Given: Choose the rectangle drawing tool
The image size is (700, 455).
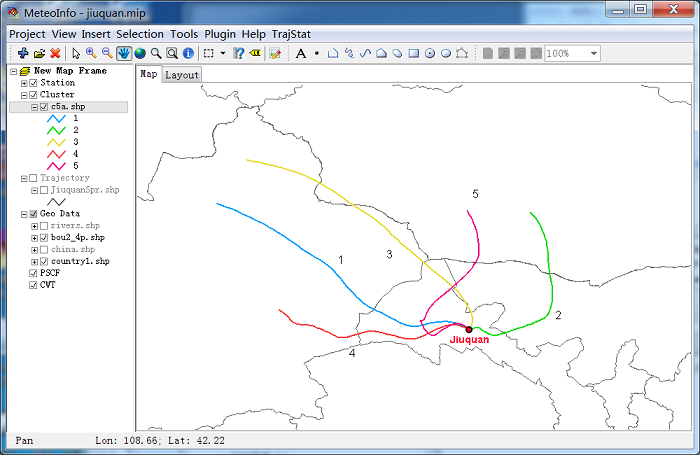Looking at the screenshot, I should 413,53.
